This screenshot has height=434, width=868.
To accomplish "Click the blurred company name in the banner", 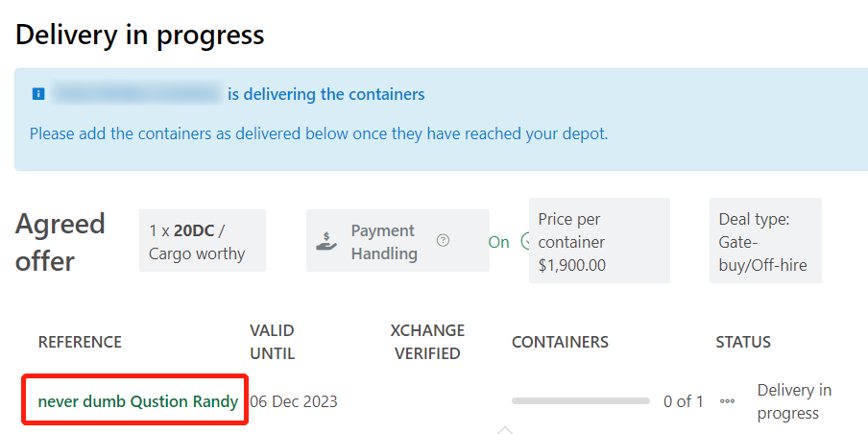I will coord(137,94).
